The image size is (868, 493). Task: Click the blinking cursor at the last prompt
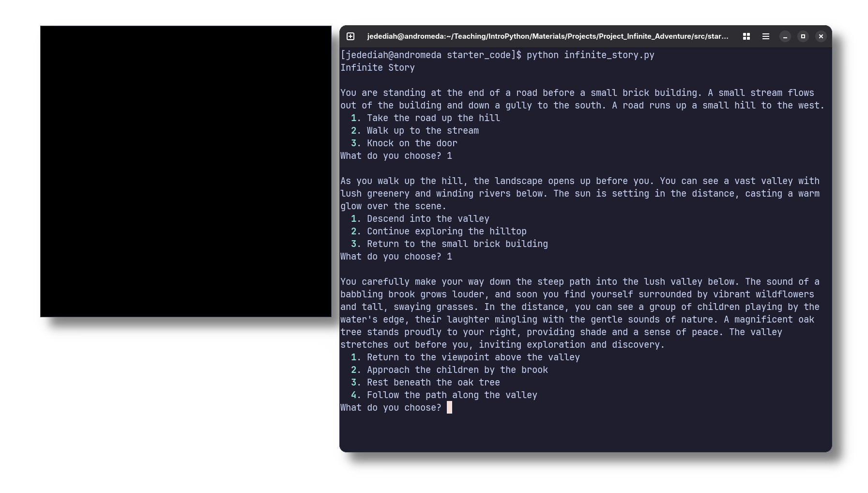[x=449, y=407]
